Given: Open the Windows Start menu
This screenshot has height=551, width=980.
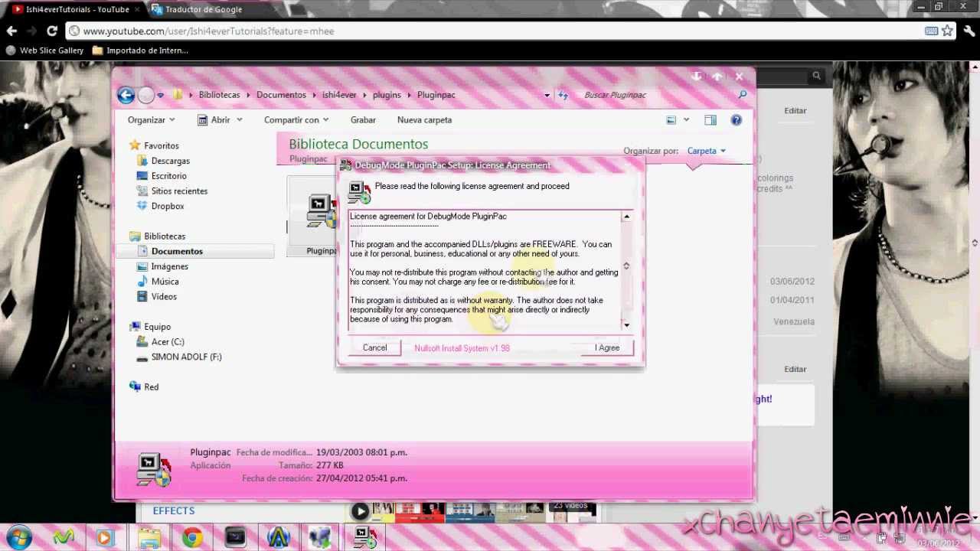Looking at the screenshot, I should pyautogui.click(x=19, y=537).
